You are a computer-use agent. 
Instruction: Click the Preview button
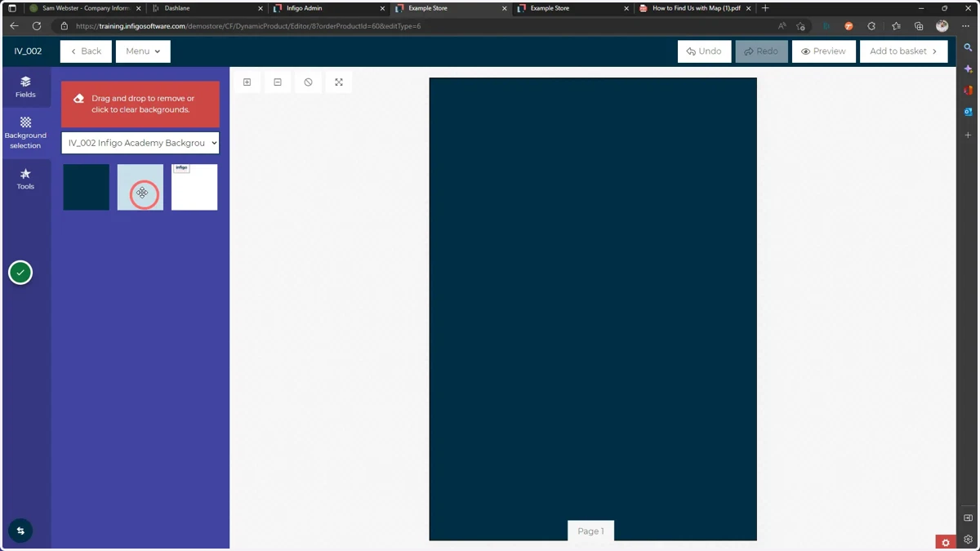tap(823, 51)
